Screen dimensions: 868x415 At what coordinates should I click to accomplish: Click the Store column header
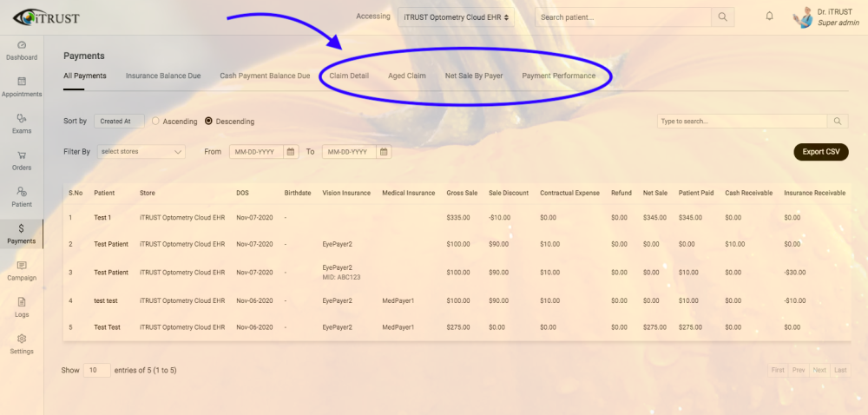[148, 193]
